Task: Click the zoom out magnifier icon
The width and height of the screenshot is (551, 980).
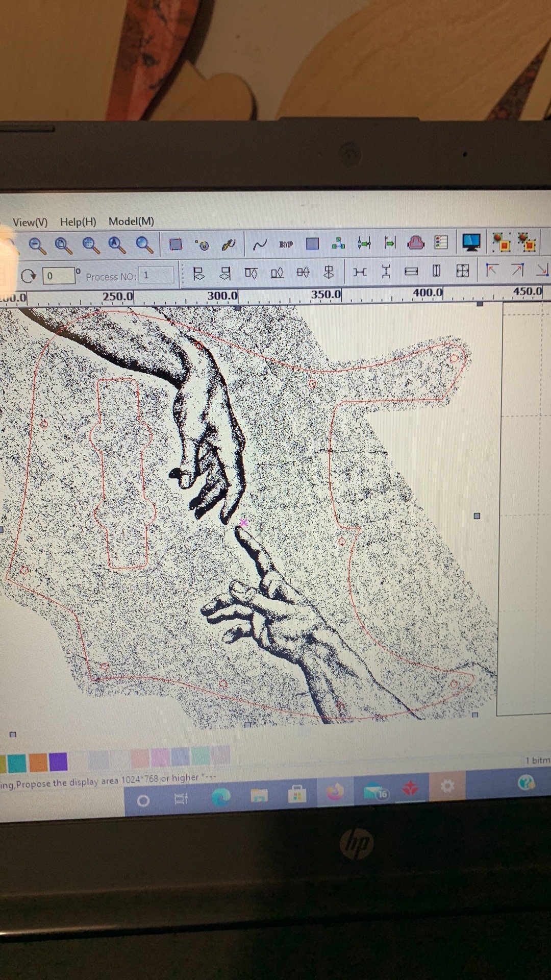Action: [x=37, y=246]
